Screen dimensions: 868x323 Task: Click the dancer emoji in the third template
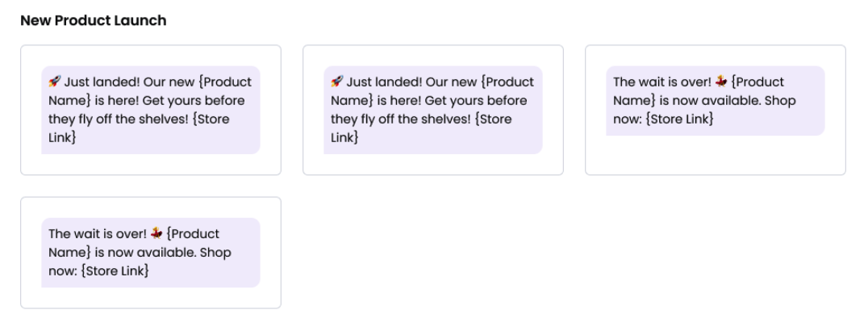point(720,82)
